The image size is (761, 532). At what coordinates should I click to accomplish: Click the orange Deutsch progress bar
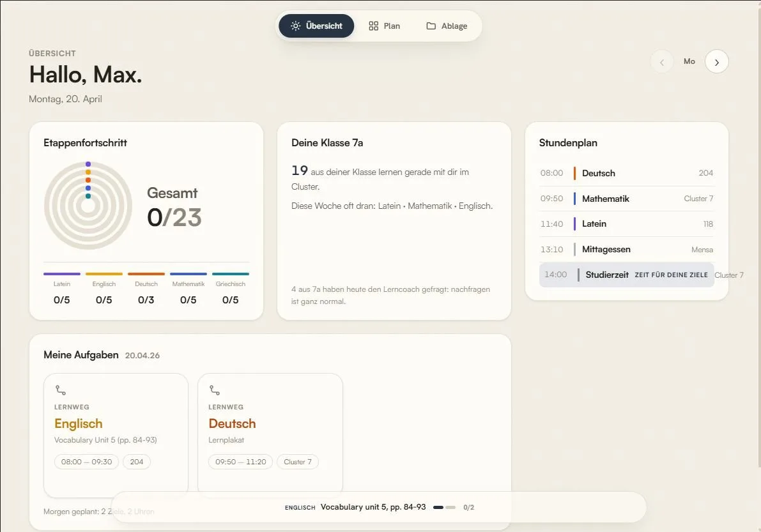(146, 274)
